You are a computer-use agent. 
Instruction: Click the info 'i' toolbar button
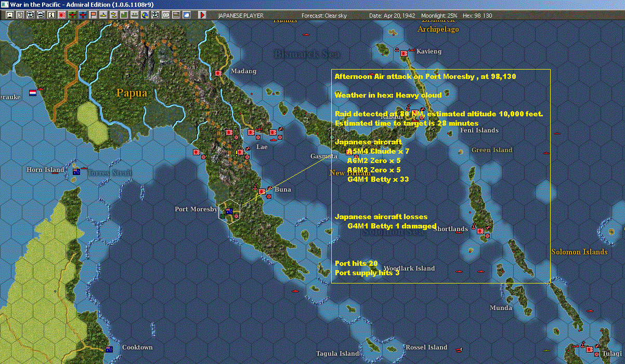(51, 15)
